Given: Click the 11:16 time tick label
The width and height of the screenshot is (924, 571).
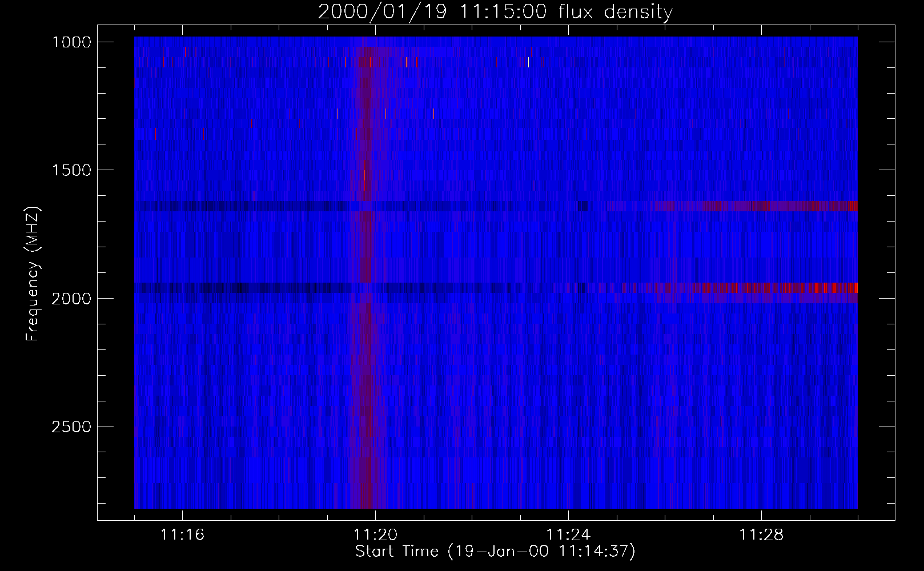Looking at the screenshot, I should [x=182, y=535].
